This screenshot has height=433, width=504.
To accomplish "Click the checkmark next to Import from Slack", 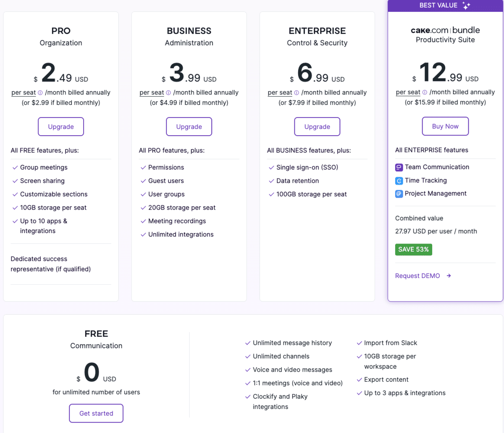I will click(360, 343).
